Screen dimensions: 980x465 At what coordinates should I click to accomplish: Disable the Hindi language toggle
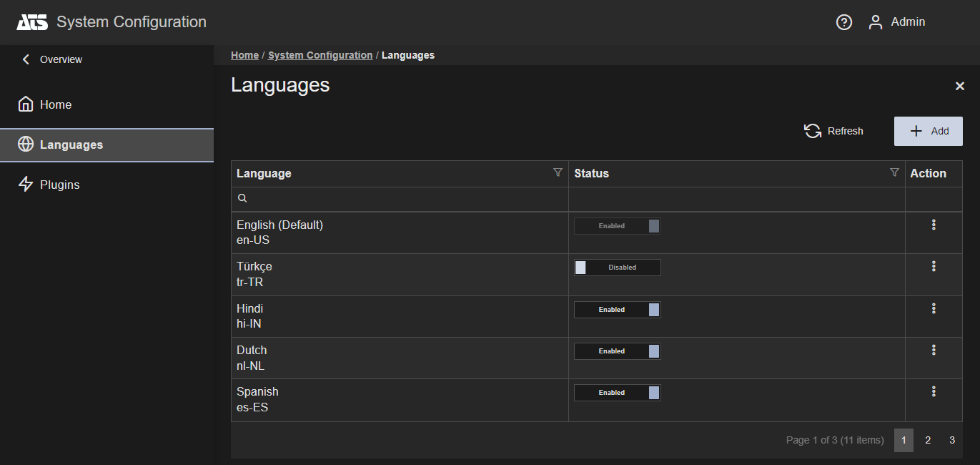(x=617, y=310)
